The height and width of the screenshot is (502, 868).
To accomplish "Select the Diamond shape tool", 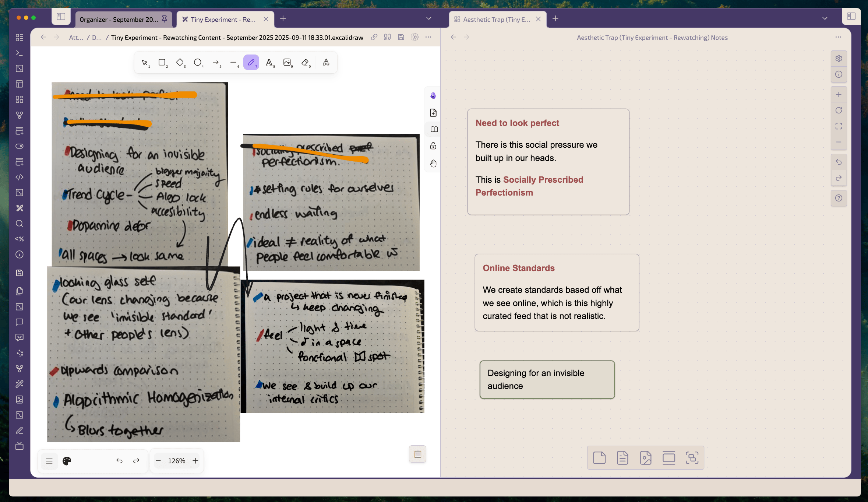I will [180, 63].
